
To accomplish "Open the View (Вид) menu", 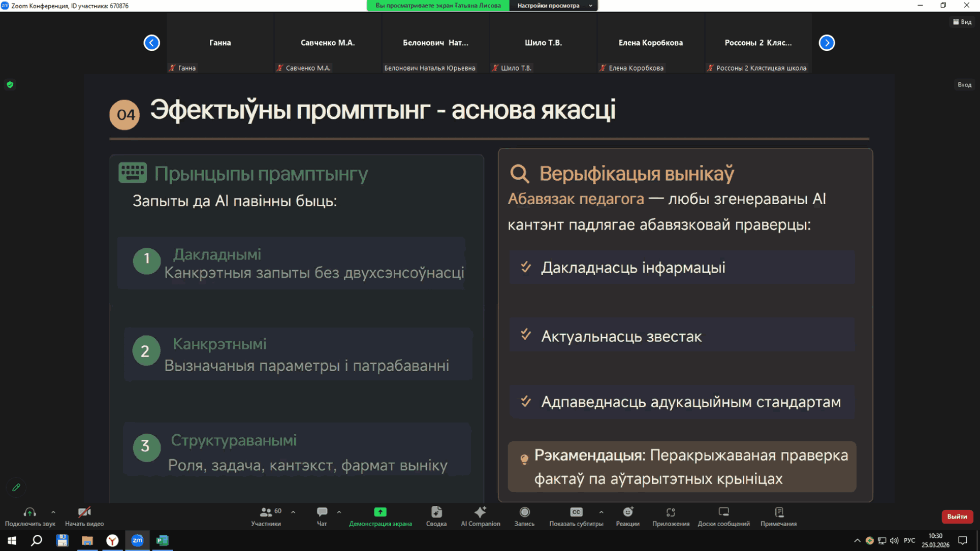I will [x=962, y=22].
